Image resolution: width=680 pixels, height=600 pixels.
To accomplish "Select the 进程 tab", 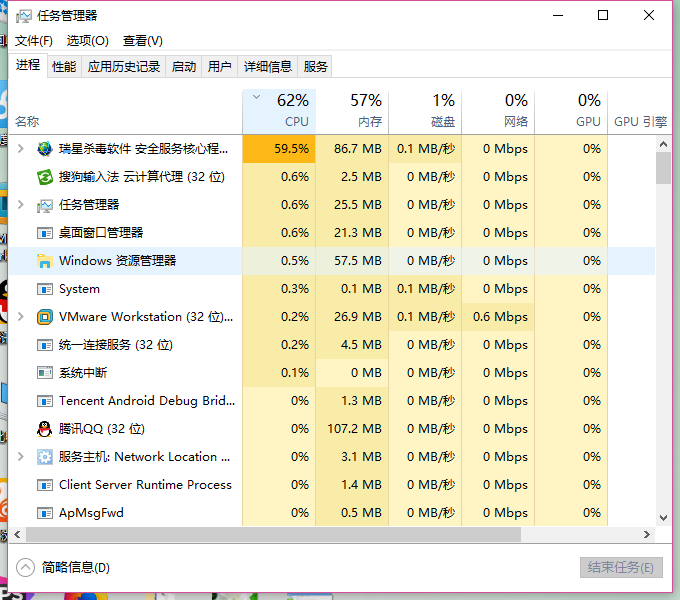I will click(x=28, y=65).
